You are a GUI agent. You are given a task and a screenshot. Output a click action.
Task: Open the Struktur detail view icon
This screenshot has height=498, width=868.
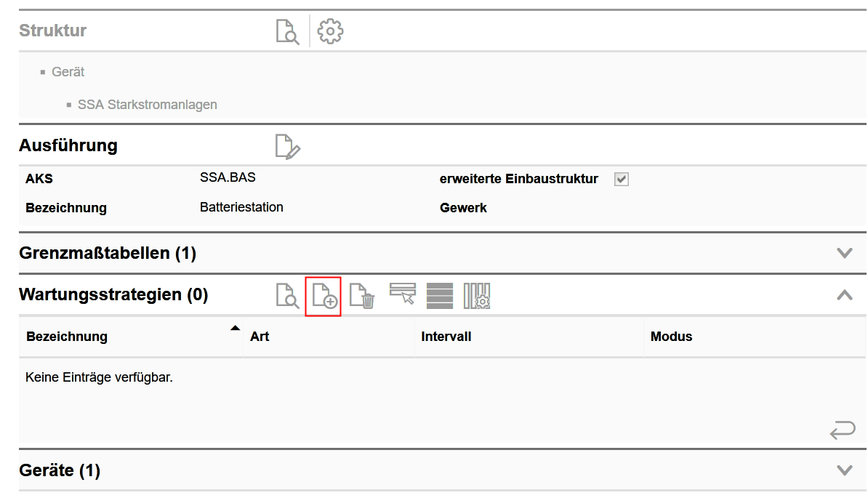click(x=287, y=32)
